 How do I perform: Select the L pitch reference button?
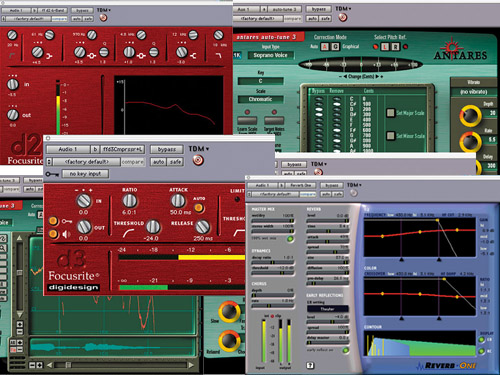[x=385, y=47]
